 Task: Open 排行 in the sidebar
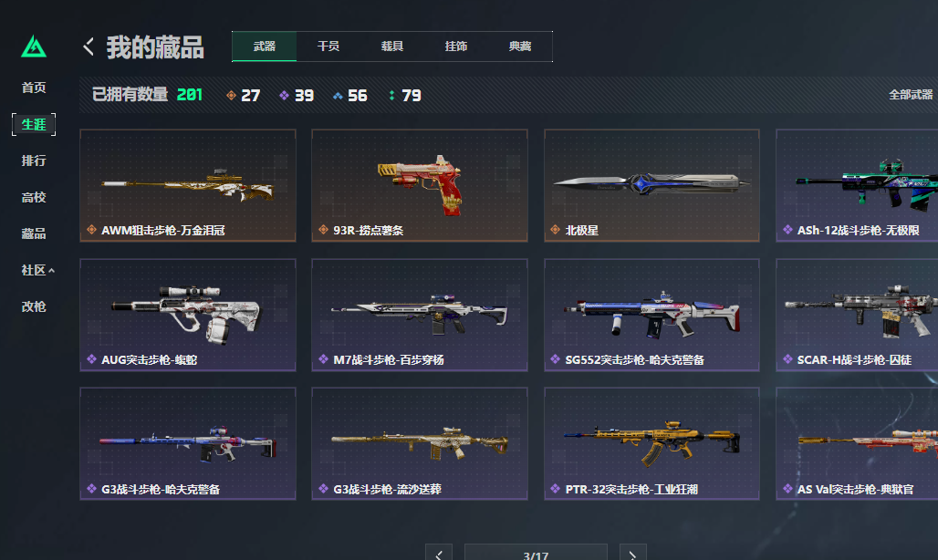34,161
